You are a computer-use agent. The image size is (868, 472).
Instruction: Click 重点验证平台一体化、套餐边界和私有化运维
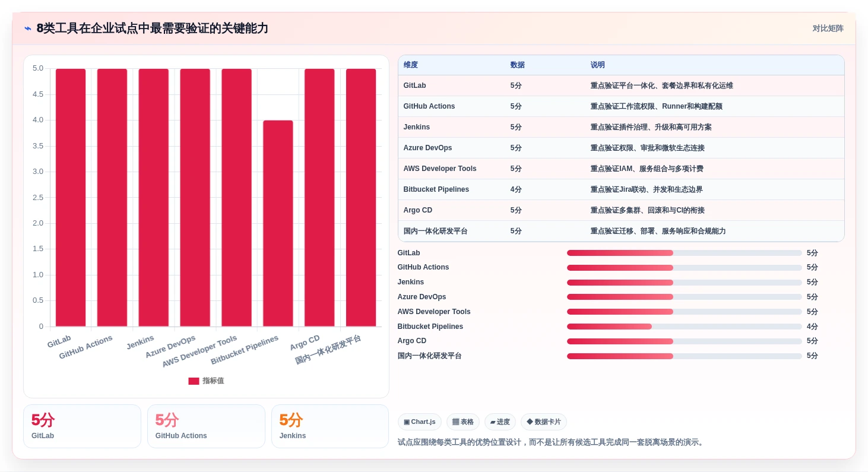661,85
